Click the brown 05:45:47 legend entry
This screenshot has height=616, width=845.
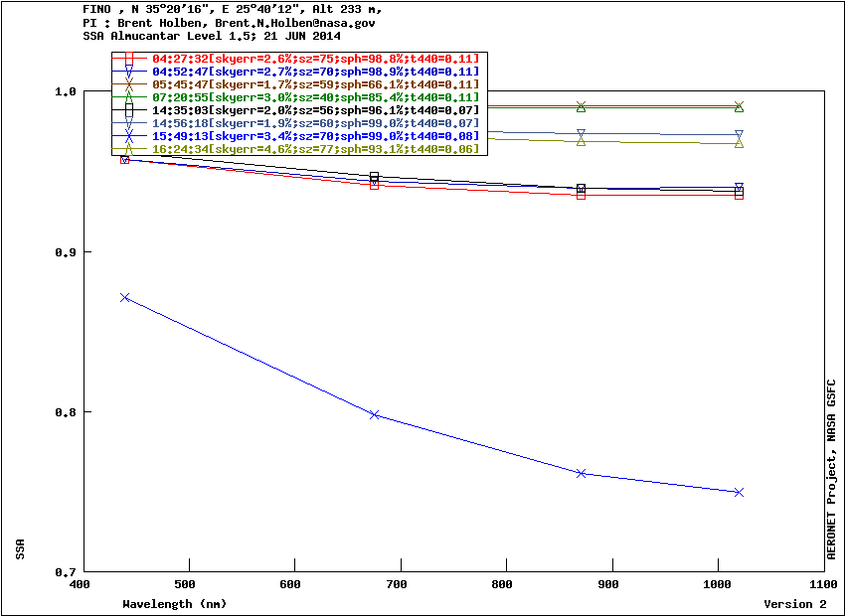click(314, 84)
